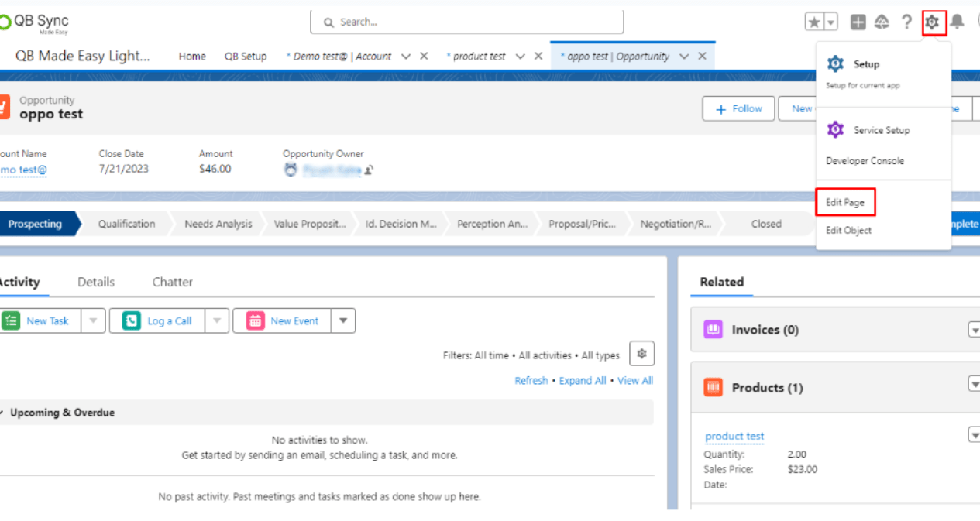
Task: Open the New Task dropdown arrow
Action: click(93, 321)
